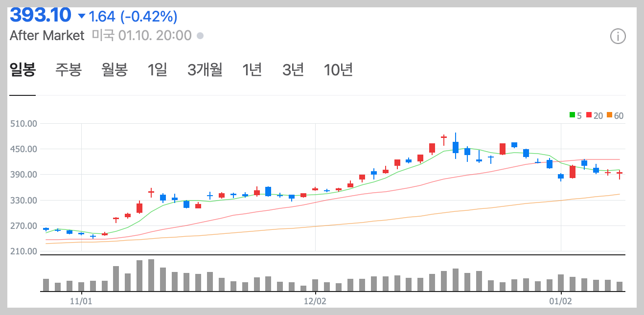Screen dimensions: 644x315
Task: Select the 일봉 daily chart tab
Action: [x=23, y=70]
